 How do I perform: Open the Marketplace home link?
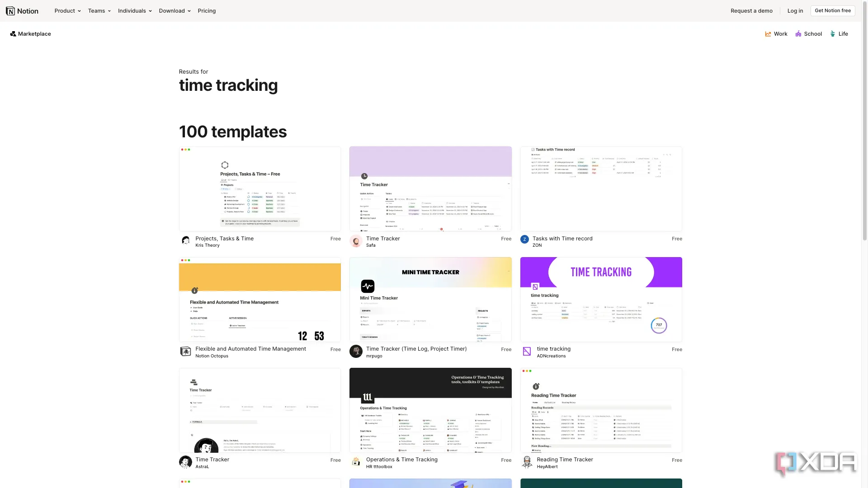point(31,34)
